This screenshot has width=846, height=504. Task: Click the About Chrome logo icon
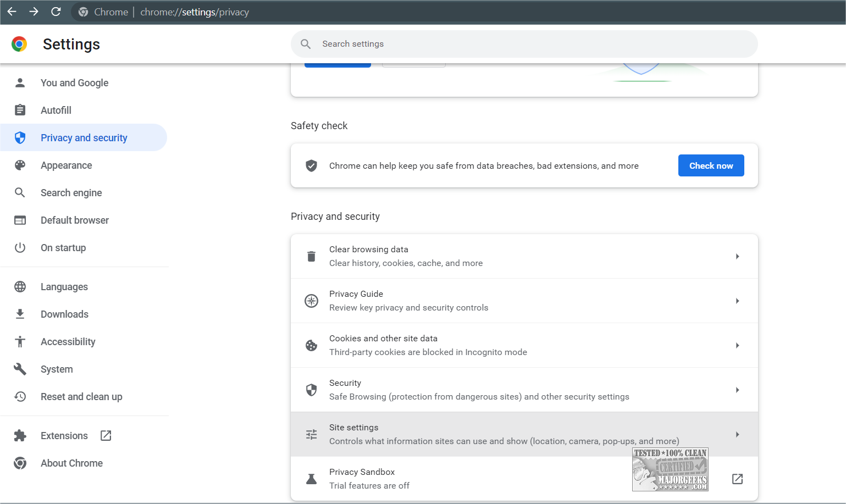point(20,463)
